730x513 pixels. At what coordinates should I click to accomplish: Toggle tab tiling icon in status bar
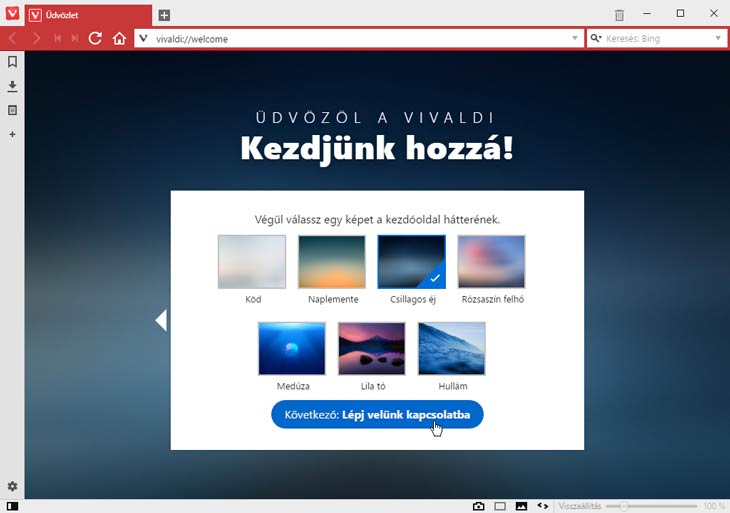coord(500,506)
